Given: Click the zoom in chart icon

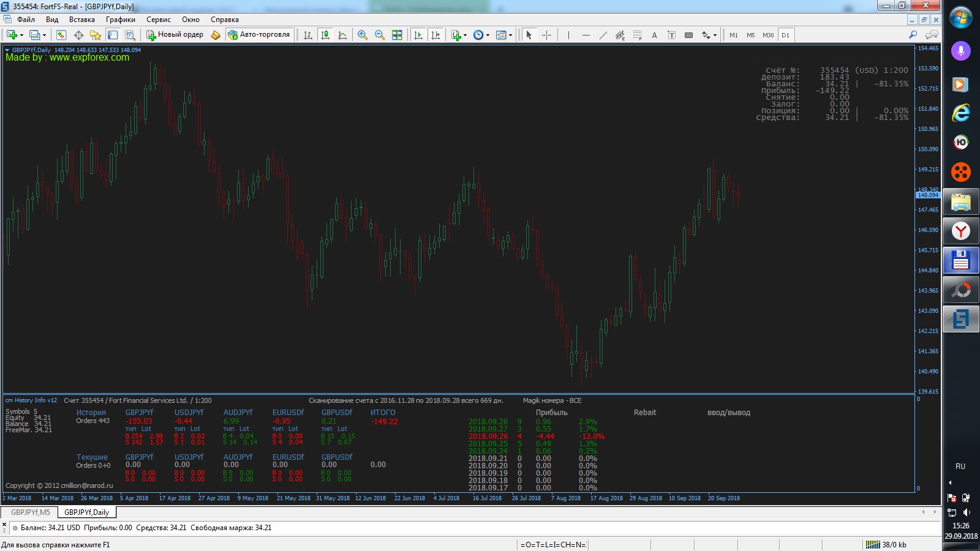Looking at the screenshot, I should click(x=363, y=35).
